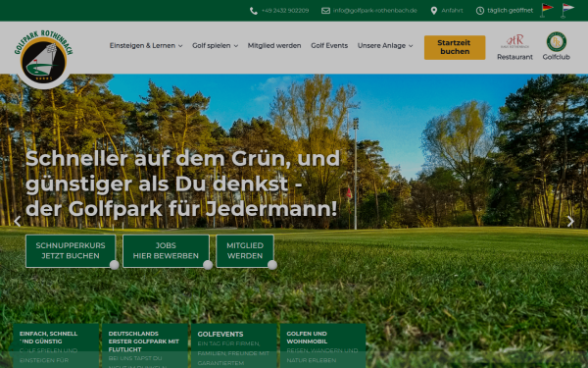Switch language with German flag icon

point(547,10)
